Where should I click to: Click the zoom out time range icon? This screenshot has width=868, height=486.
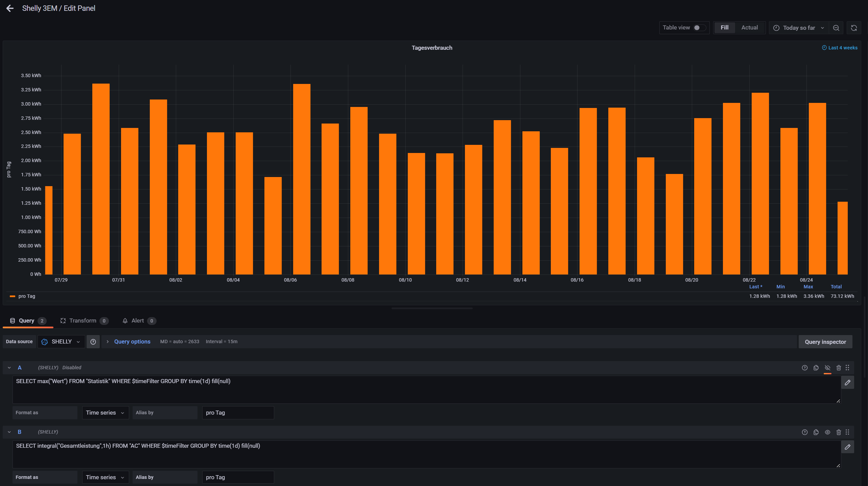pos(836,28)
